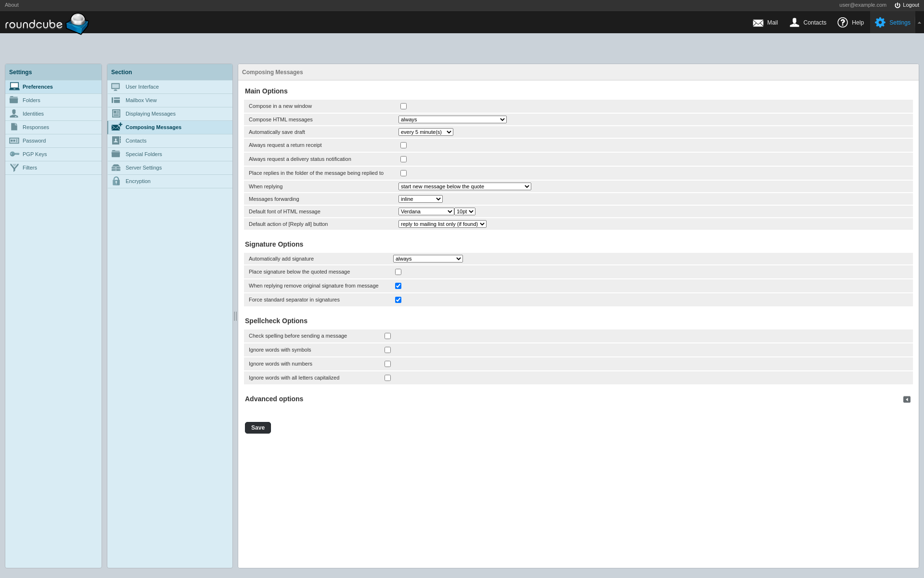
Task: Expand the Advanced options section
Action: pyautogui.click(x=907, y=399)
